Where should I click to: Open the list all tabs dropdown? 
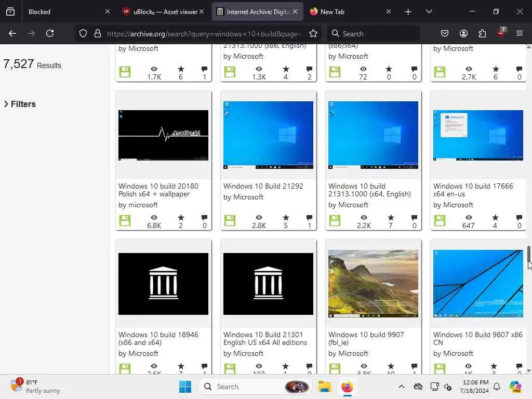pos(429,12)
